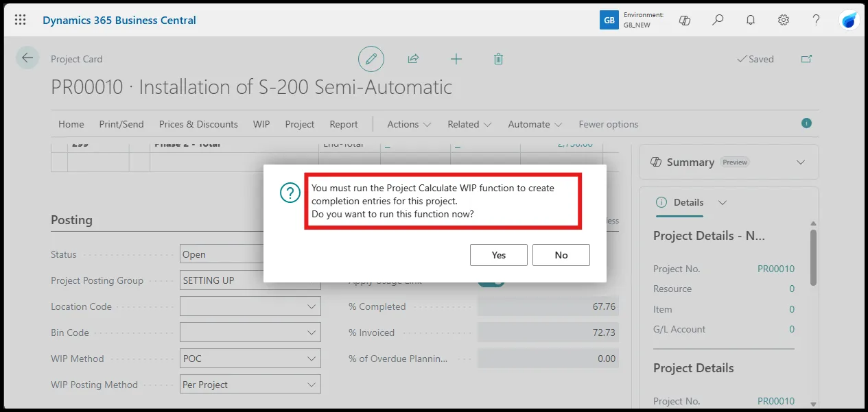Open the notifications bell
The height and width of the screenshot is (412, 868).
[x=751, y=20]
